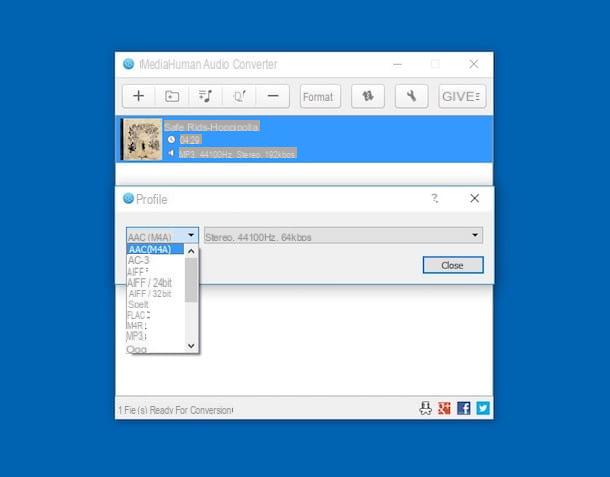Close the Profile dialog with X

click(474, 198)
